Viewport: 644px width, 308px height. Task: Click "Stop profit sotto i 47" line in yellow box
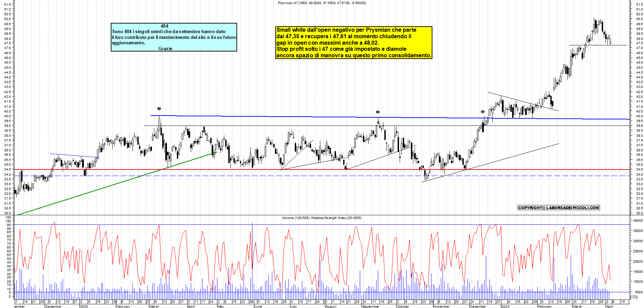pos(341,49)
